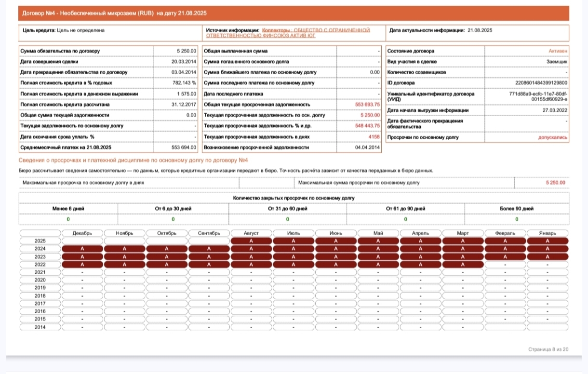This screenshot has width=588, height=374.
Task: Click the 'От 61 до 90 дней' column header
Action: coord(405,209)
